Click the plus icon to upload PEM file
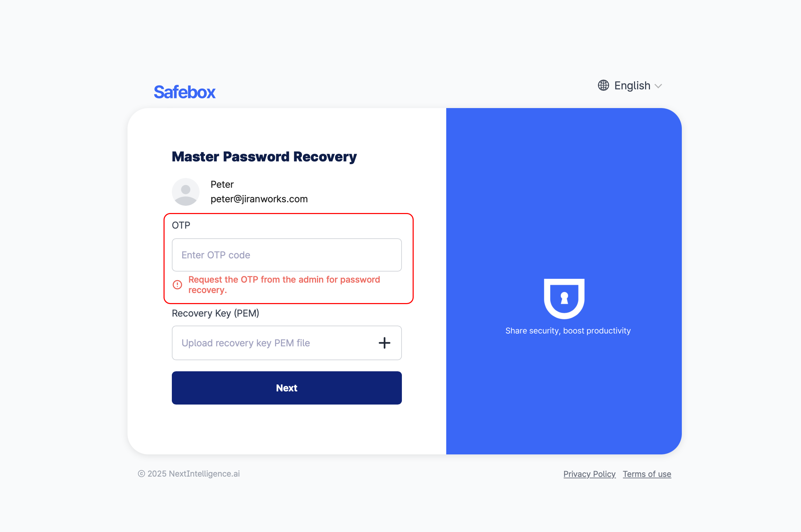 [x=384, y=343]
